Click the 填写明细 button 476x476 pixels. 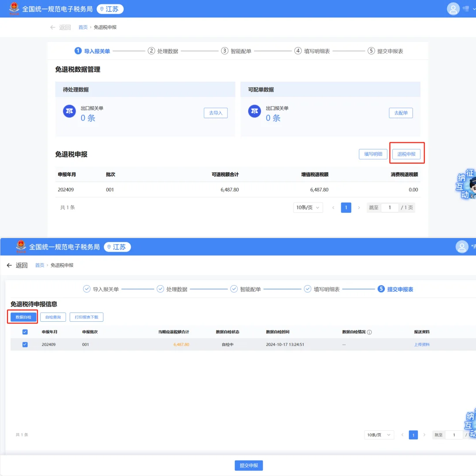pyautogui.click(x=373, y=154)
